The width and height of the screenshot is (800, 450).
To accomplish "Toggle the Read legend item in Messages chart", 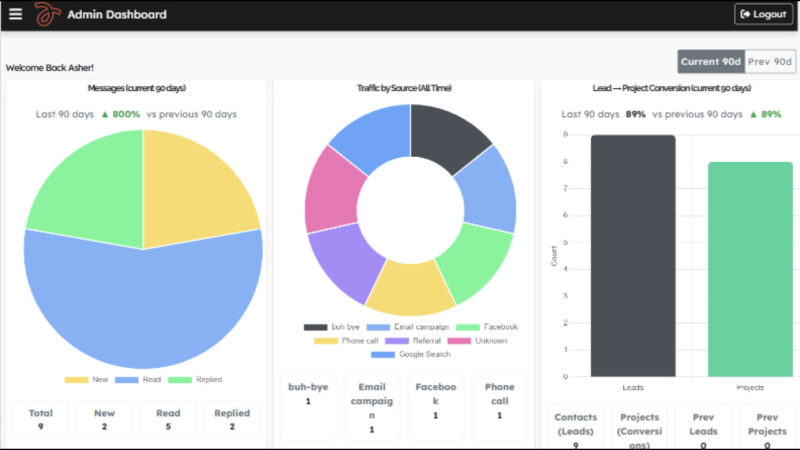I will (139, 380).
